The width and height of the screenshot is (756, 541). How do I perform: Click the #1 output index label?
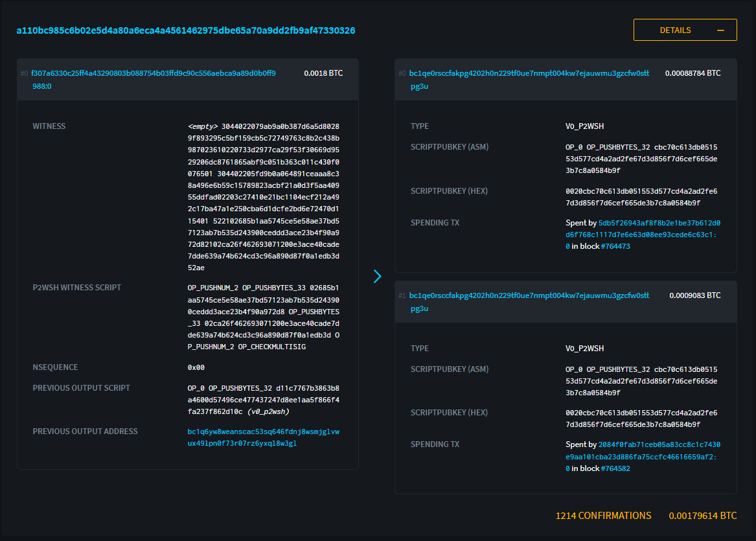pyautogui.click(x=402, y=296)
